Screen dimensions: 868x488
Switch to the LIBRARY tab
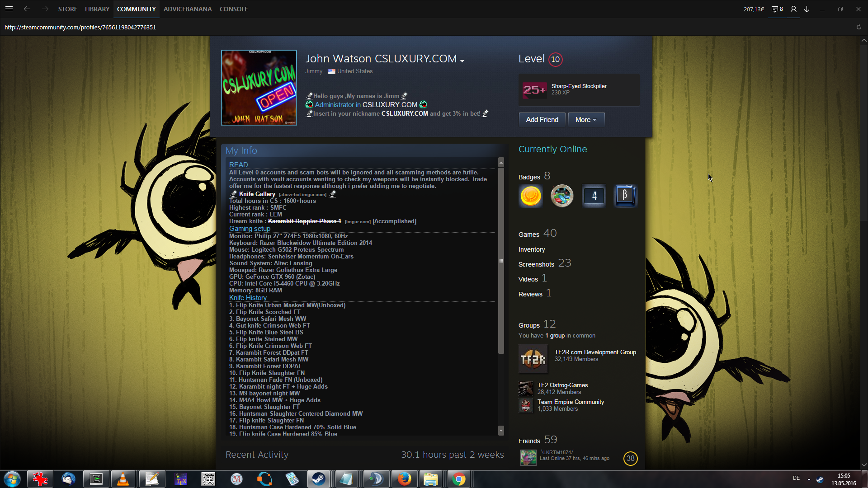(x=97, y=9)
